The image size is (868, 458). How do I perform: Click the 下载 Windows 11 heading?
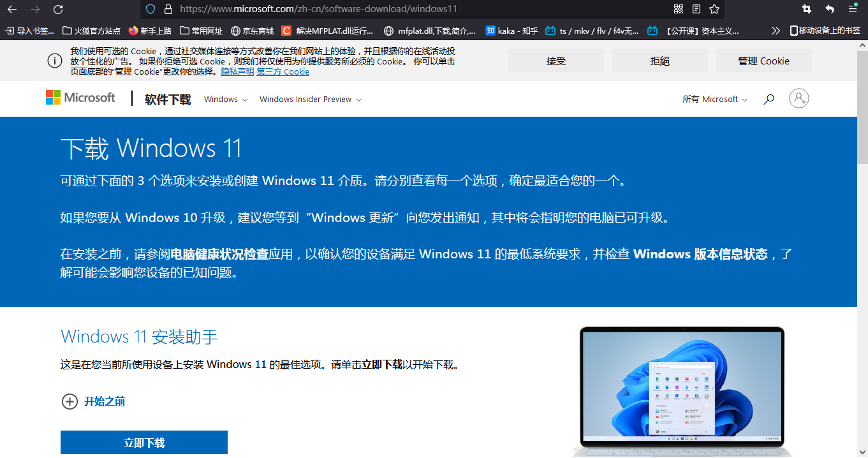(x=151, y=149)
